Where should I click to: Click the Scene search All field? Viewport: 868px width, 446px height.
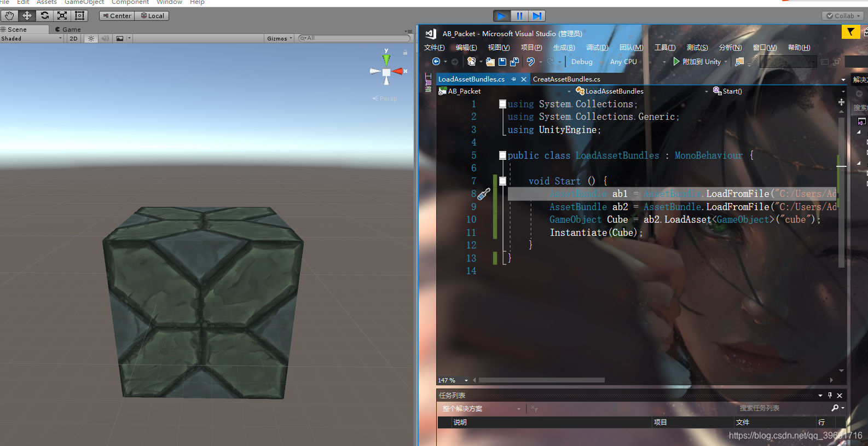click(354, 38)
